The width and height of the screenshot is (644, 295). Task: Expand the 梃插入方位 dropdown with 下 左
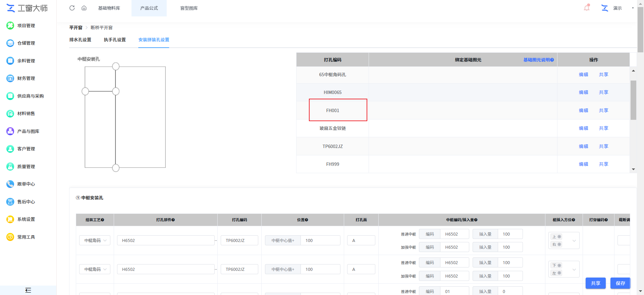tap(574, 269)
